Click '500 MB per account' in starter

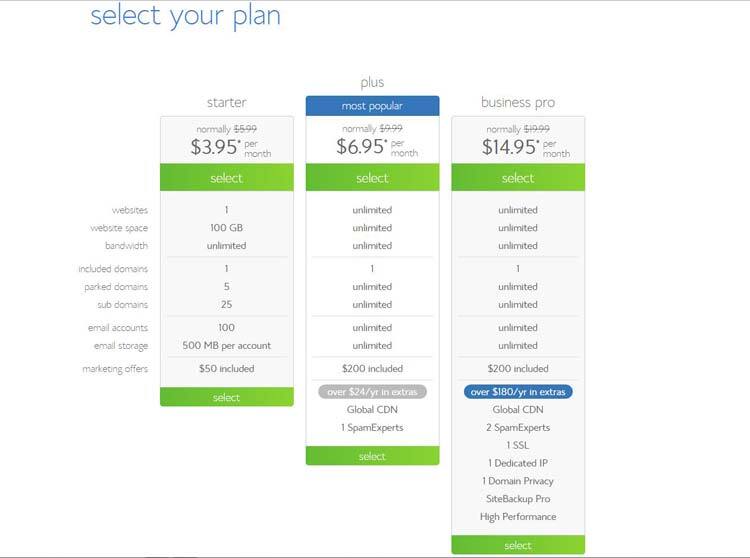[x=227, y=345]
